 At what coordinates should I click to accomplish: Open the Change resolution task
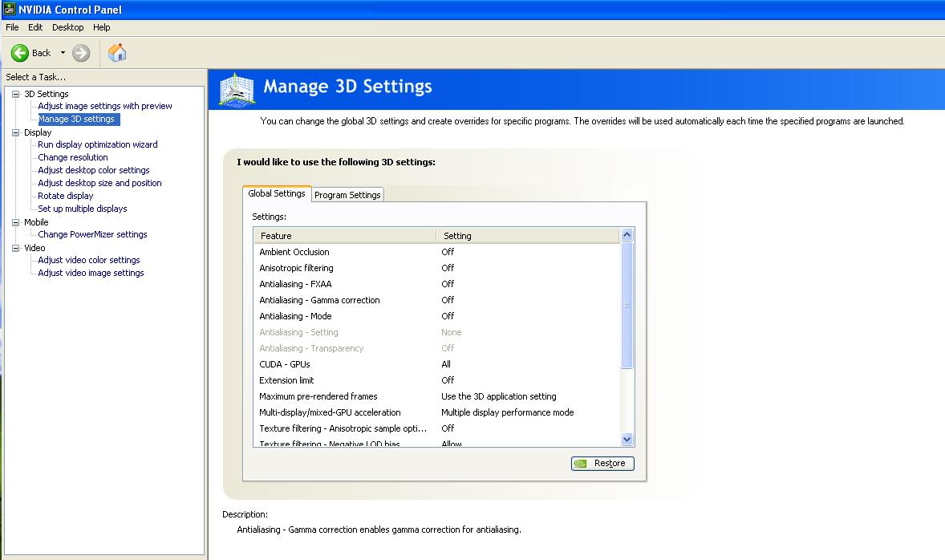(x=73, y=157)
